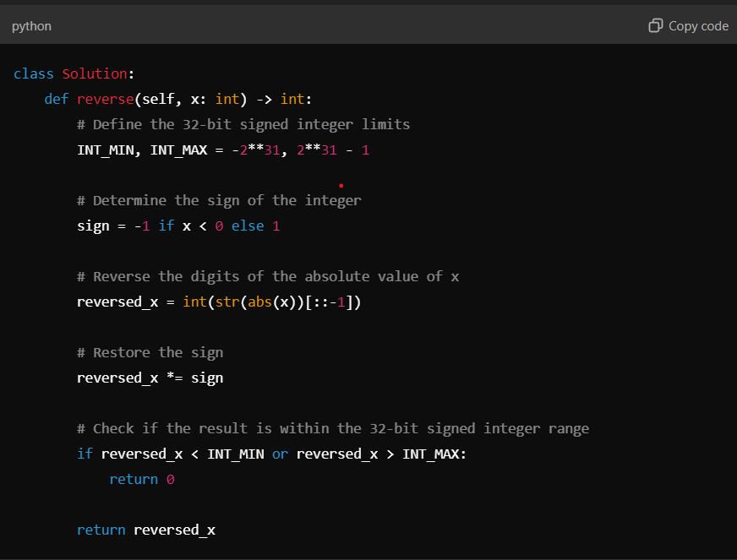Click the final return reversed_x line
737x560 pixels.
pyautogui.click(x=145, y=530)
